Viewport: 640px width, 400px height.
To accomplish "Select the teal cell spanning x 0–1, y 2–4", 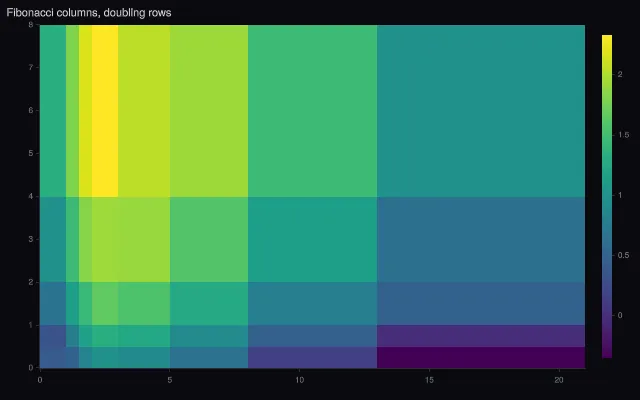I will (53, 240).
